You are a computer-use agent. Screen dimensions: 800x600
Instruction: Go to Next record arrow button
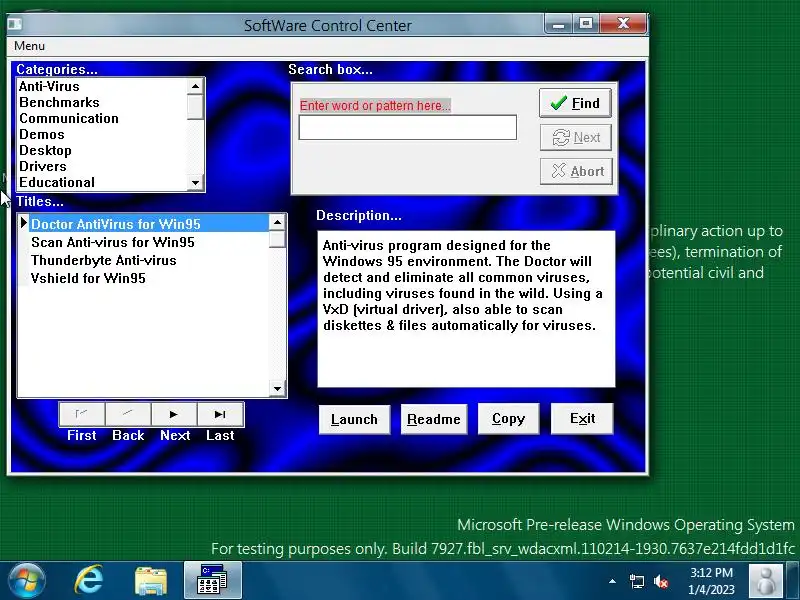click(x=174, y=414)
